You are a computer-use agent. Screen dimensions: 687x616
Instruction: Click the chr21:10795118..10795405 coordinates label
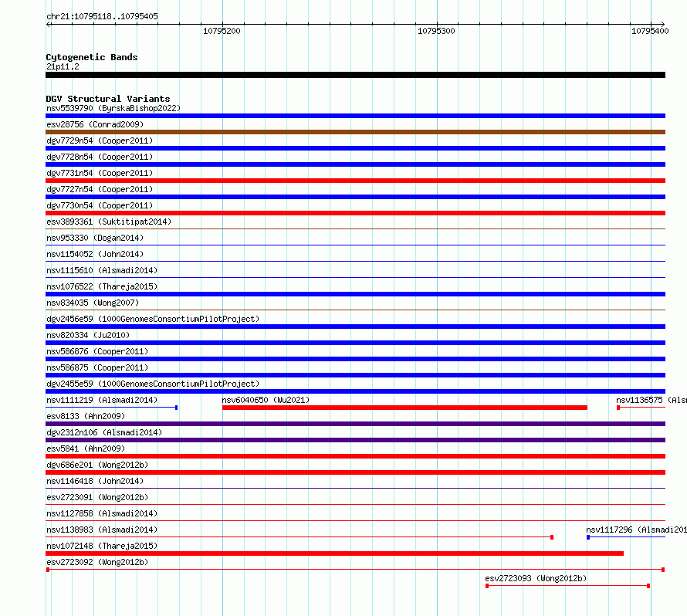(102, 16)
